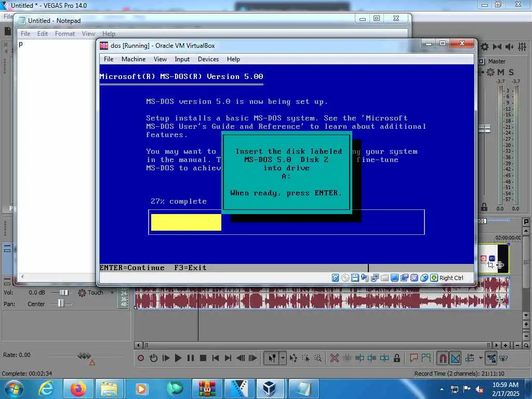
Task: Click VirtualBox recording status icon
Action: click(404, 278)
